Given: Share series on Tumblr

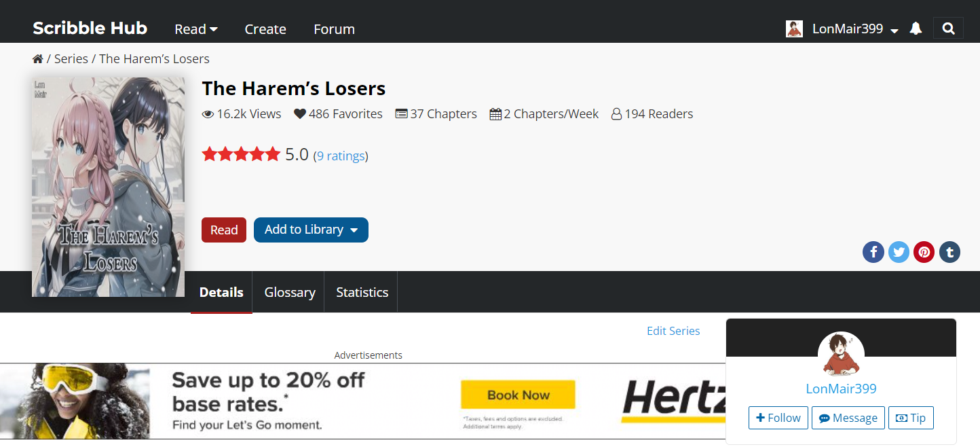Looking at the screenshot, I should pos(949,252).
